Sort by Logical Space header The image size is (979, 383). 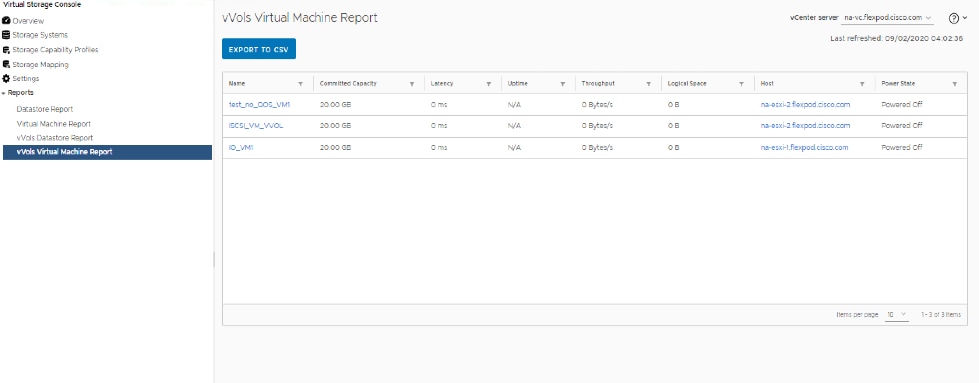(687, 83)
